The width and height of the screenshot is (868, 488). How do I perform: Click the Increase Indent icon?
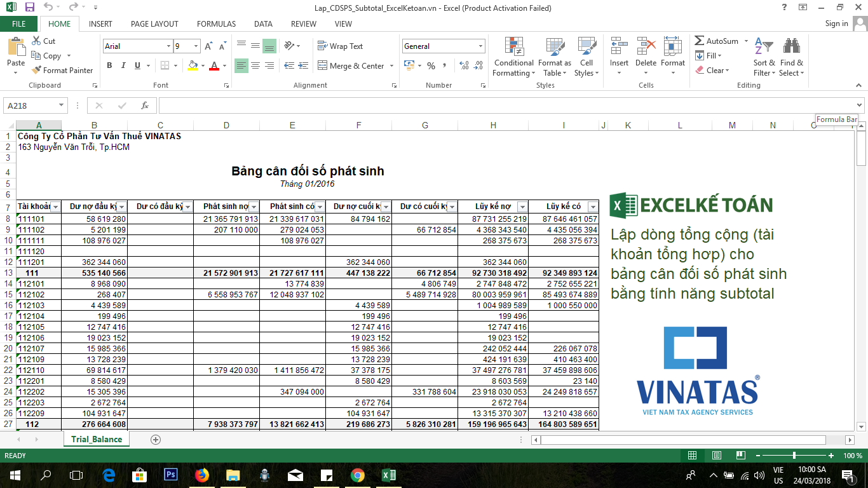tap(303, 65)
